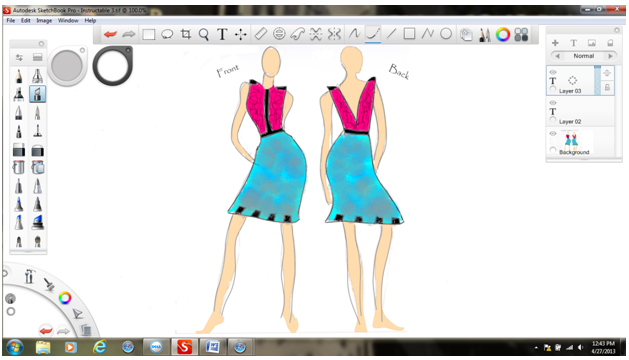Select the Airbrush in brush palette
This screenshot has height=360, width=629.
(x=37, y=76)
